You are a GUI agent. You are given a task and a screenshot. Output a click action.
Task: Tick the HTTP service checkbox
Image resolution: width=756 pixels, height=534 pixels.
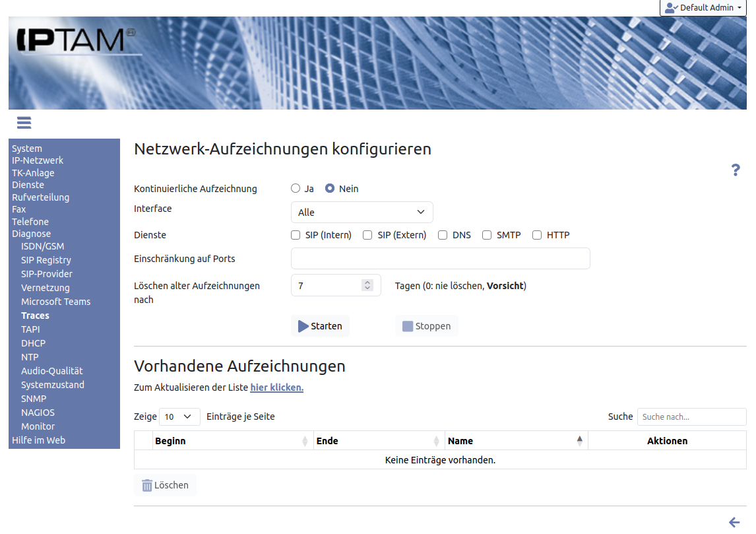click(537, 235)
